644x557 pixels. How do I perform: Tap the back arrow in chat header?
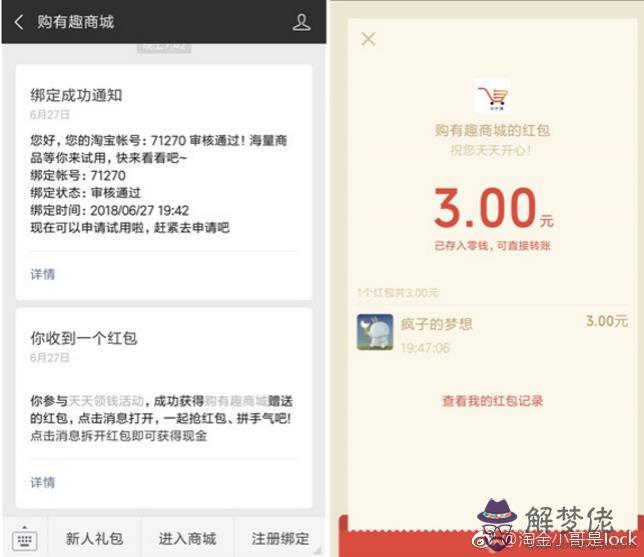(x=18, y=22)
